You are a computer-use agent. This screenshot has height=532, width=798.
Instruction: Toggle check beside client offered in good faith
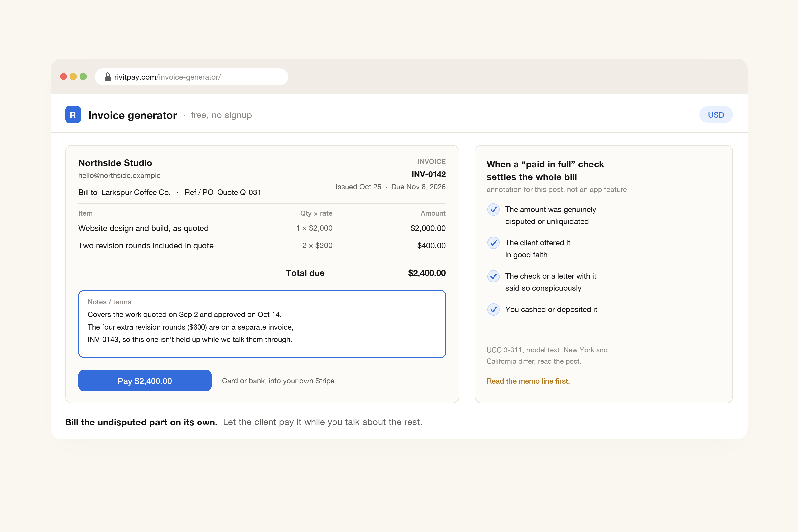click(x=493, y=243)
